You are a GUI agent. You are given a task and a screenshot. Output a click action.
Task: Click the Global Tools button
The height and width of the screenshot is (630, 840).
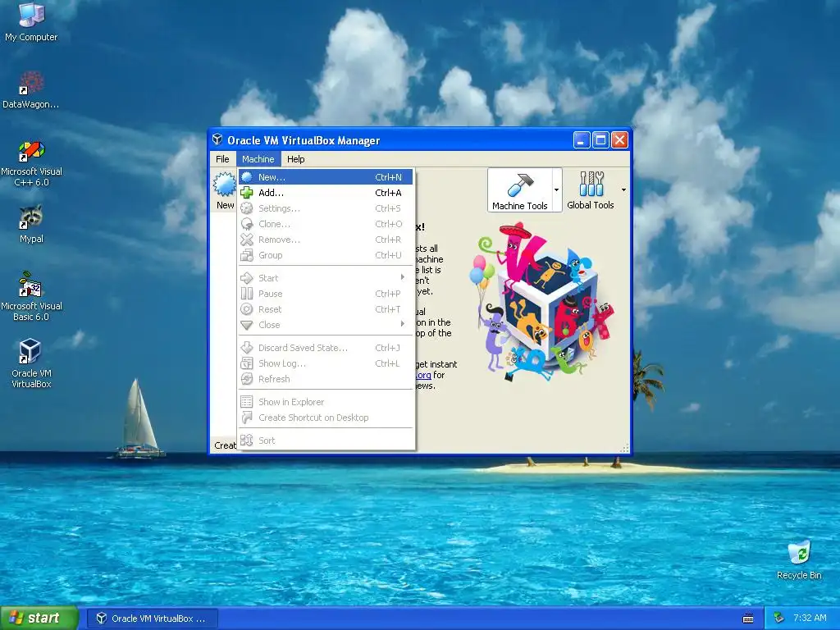tap(591, 190)
